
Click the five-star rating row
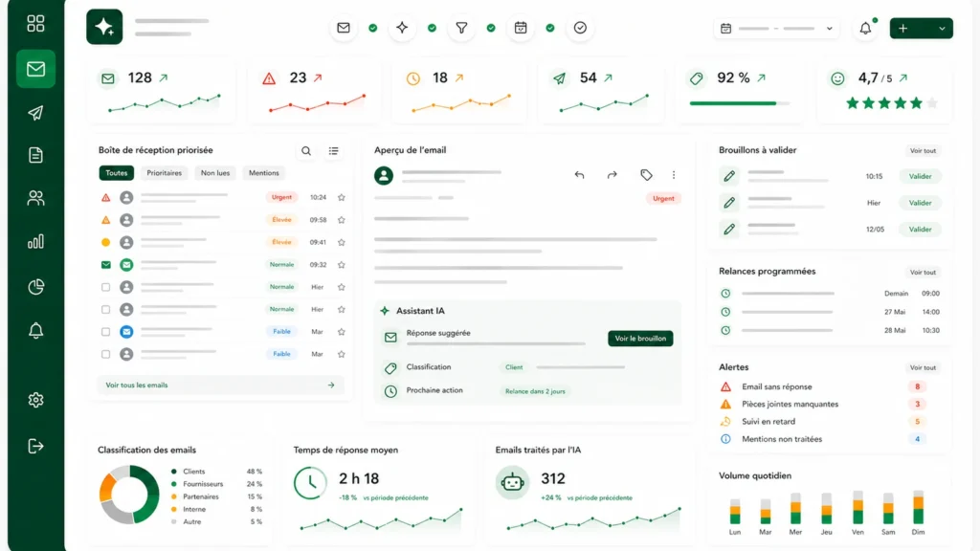(x=892, y=103)
